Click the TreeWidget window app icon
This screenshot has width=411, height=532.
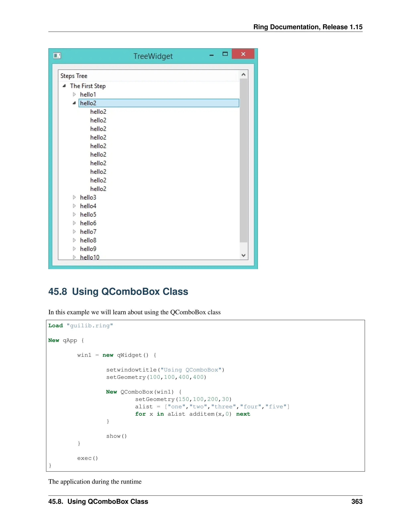[x=57, y=56]
